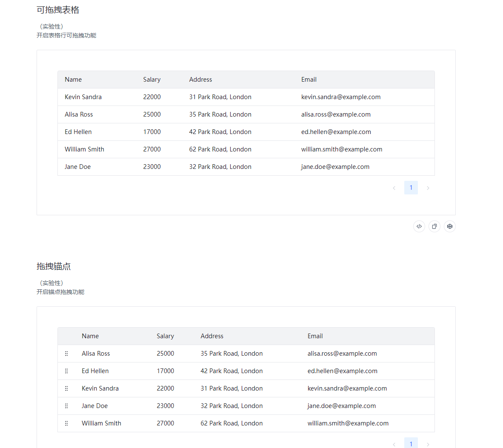The width and height of the screenshot is (503, 448).
Task: Select page 1 in first table pagination
Action: click(x=411, y=188)
